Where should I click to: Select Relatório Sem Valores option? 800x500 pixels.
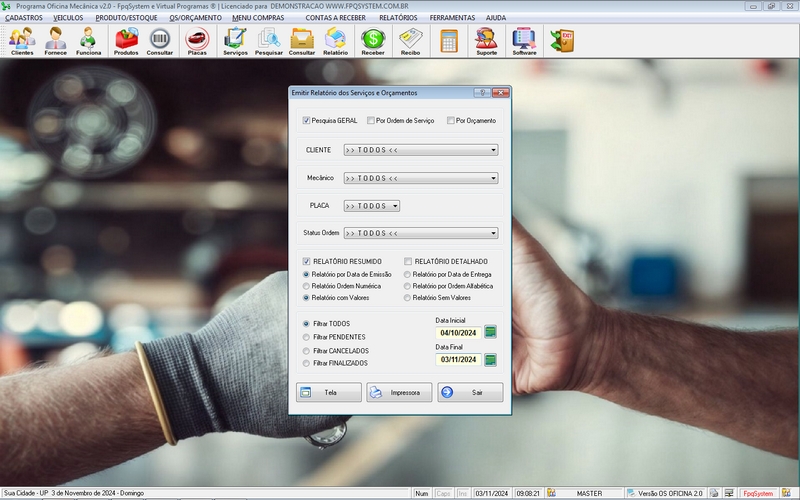[407, 298]
